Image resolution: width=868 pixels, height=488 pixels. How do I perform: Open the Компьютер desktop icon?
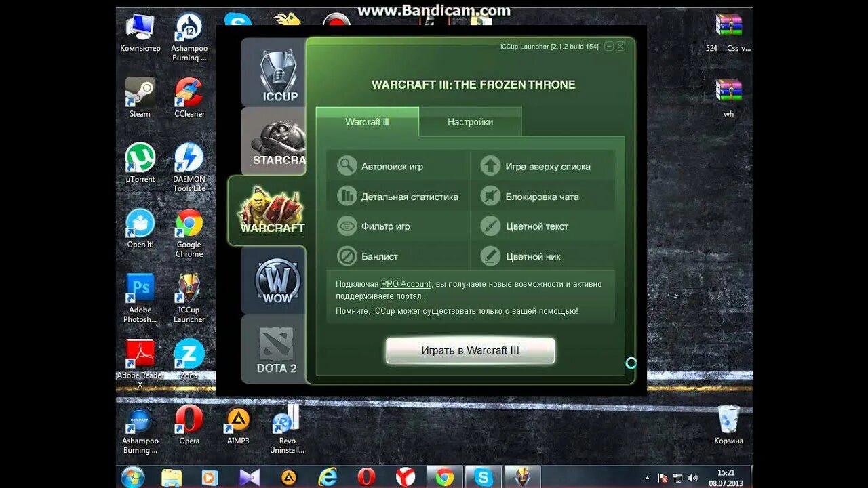pyautogui.click(x=140, y=33)
